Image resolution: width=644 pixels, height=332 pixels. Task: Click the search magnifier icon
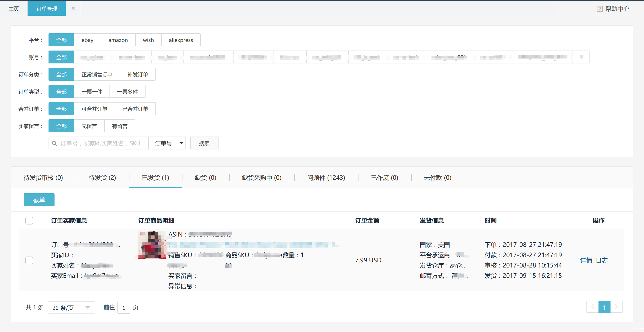point(54,143)
